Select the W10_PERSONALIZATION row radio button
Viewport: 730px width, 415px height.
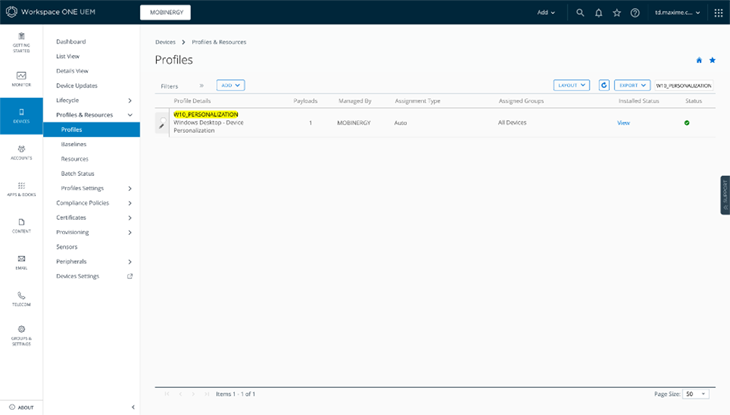pyautogui.click(x=161, y=116)
